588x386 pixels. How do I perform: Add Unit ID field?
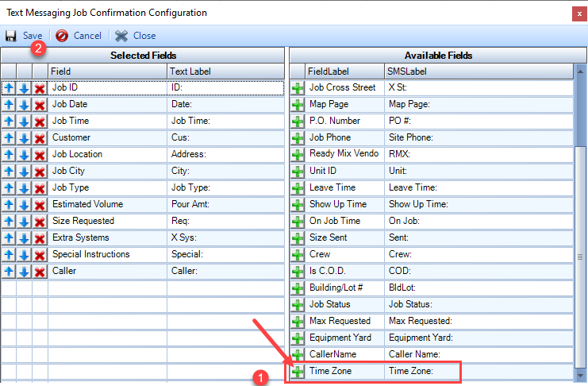click(298, 172)
